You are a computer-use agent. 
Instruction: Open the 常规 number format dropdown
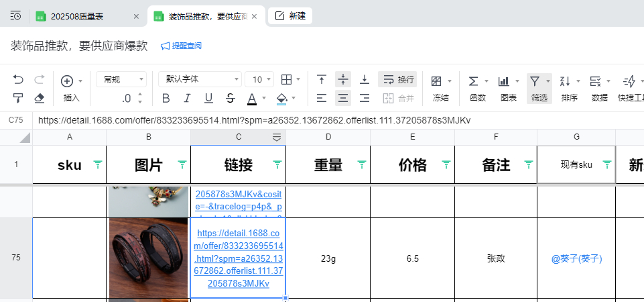click(121, 79)
